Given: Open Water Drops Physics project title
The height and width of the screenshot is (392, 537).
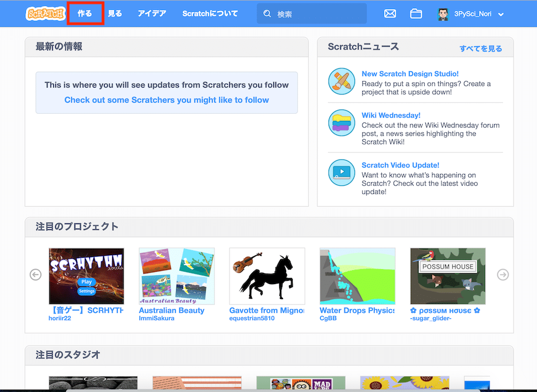Looking at the screenshot, I should pyautogui.click(x=357, y=310).
